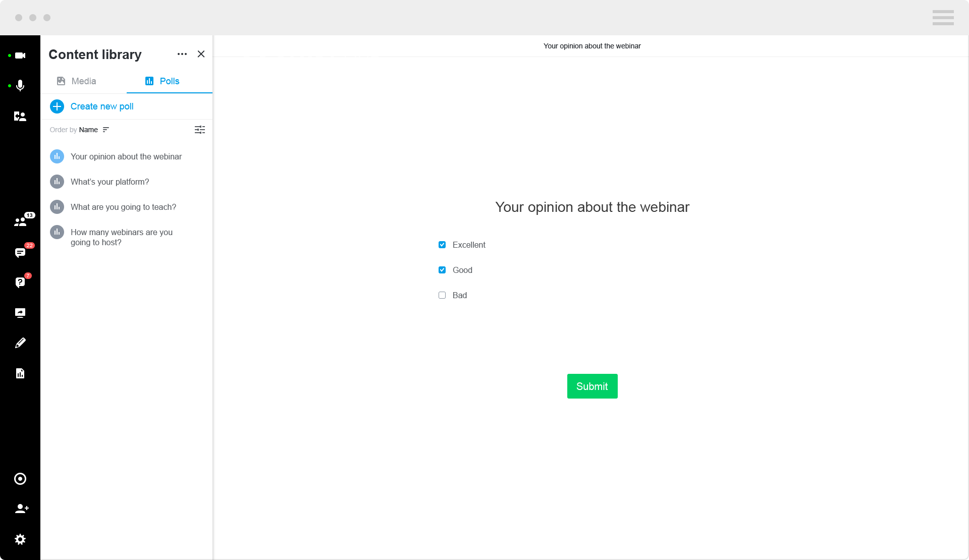Screen dimensions: 969x560
Task: Click the recording icon in the sidebar
Action: 20,479
